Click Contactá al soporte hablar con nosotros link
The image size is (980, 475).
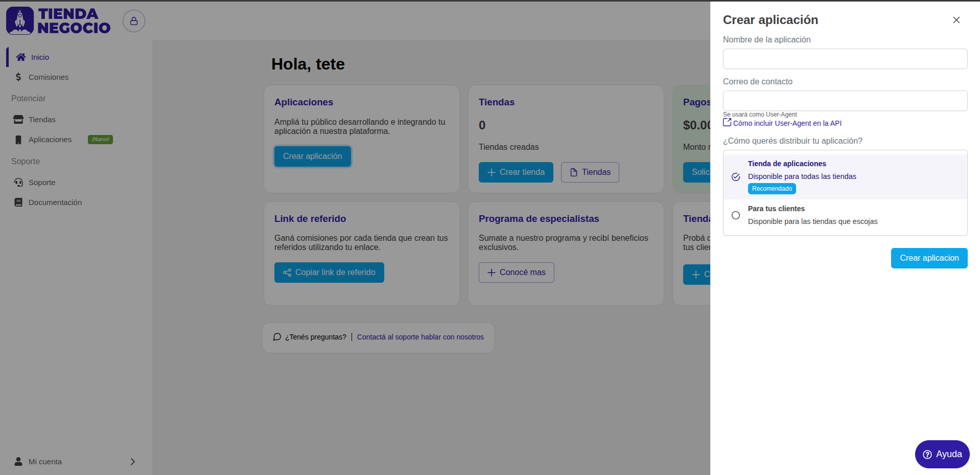pyautogui.click(x=420, y=337)
